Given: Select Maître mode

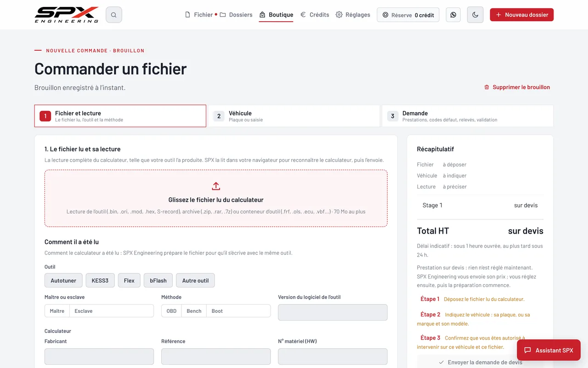Looking at the screenshot, I should point(57,311).
